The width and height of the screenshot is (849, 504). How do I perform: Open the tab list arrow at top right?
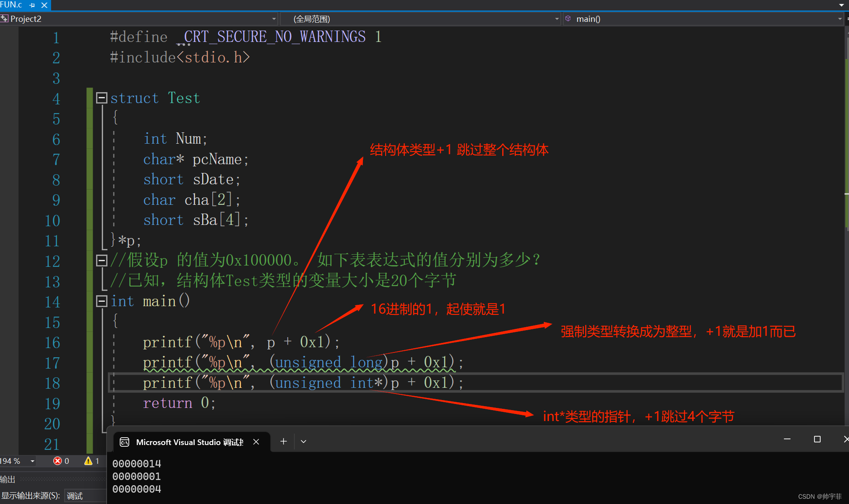(x=842, y=5)
